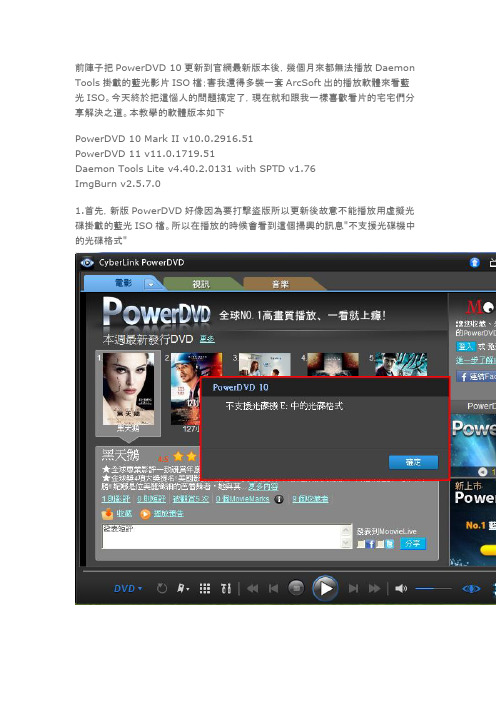Switch to the 電影 tab
Viewport: 496px width, 702px height.
click(x=123, y=283)
